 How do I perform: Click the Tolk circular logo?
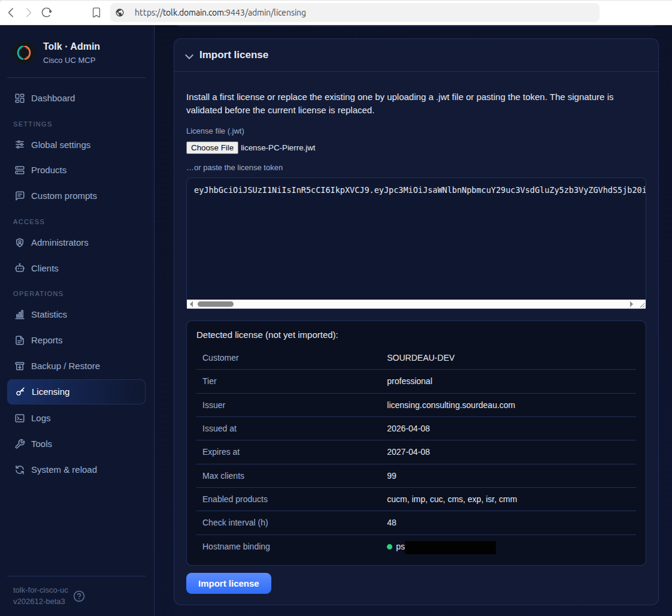point(24,53)
